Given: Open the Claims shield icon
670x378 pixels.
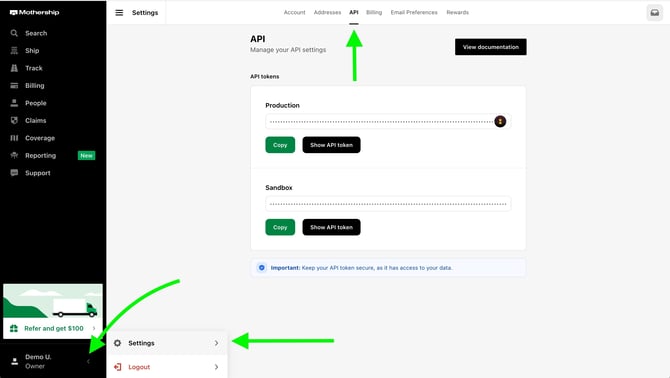Looking at the screenshot, I should pos(14,120).
